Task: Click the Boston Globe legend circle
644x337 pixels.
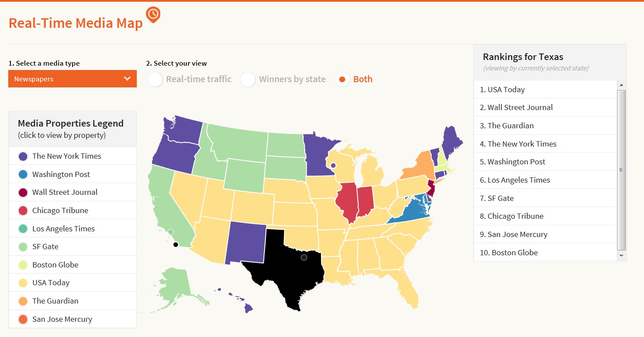Action: (x=23, y=265)
